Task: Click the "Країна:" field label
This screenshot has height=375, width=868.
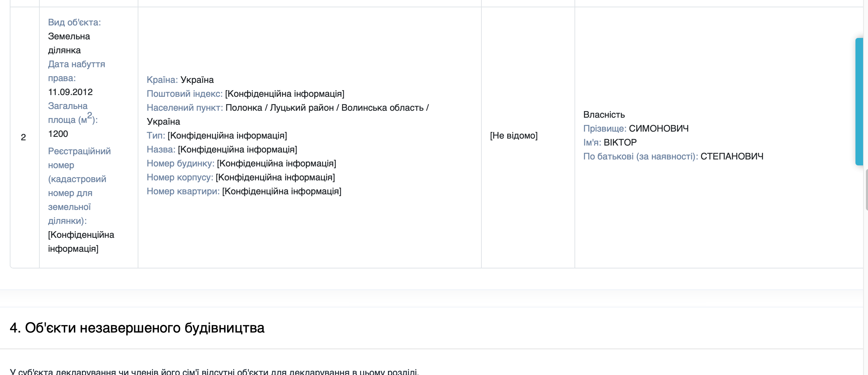Action: 162,80
